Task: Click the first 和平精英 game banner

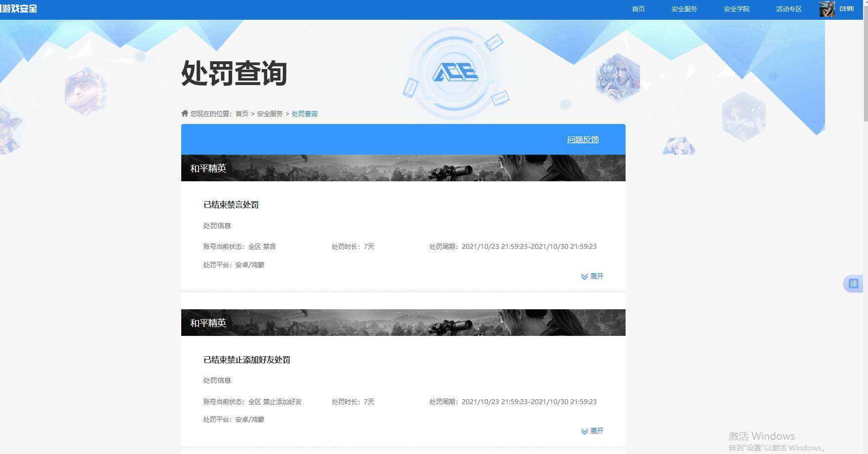Action: [403, 168]
